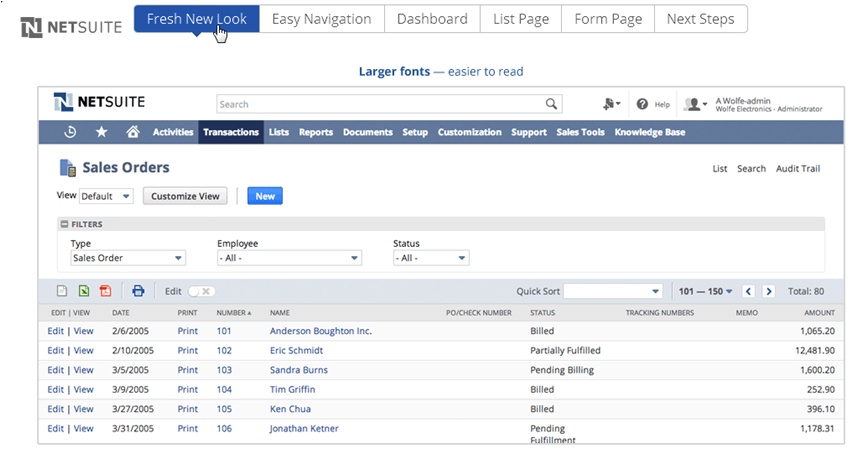Switch to the Easy Navigation tab
Viewport: 854px width, 455px height.
[x=321, y=19]
